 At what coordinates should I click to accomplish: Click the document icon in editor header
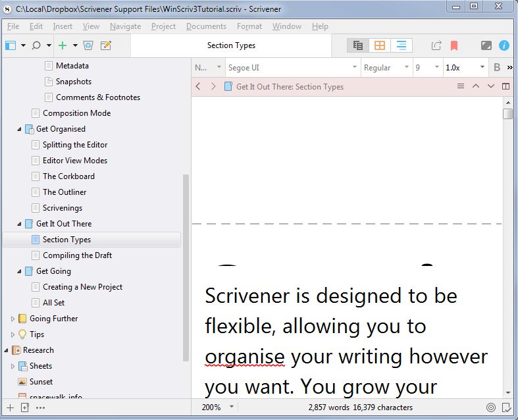tap(228, 87)
